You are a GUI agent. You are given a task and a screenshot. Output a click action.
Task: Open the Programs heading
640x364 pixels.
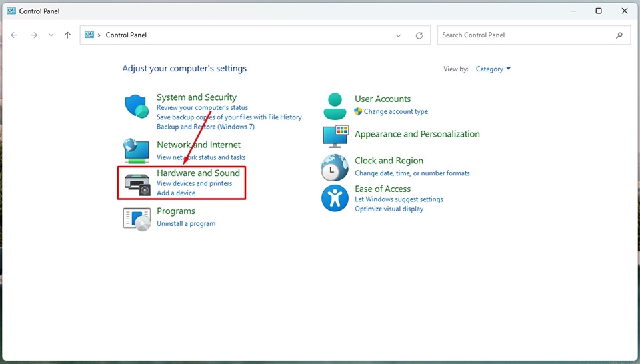tap(176, 211)
